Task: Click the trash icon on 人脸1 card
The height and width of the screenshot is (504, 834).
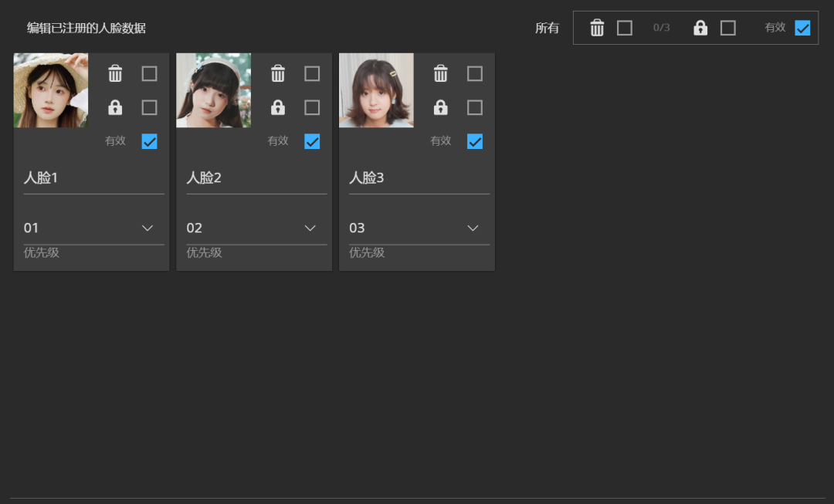Action: pos(115,74)
